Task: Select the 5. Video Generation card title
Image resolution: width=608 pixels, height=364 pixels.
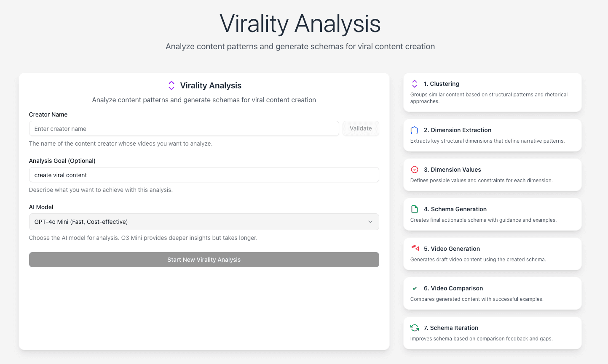Action: pos(452,249)
